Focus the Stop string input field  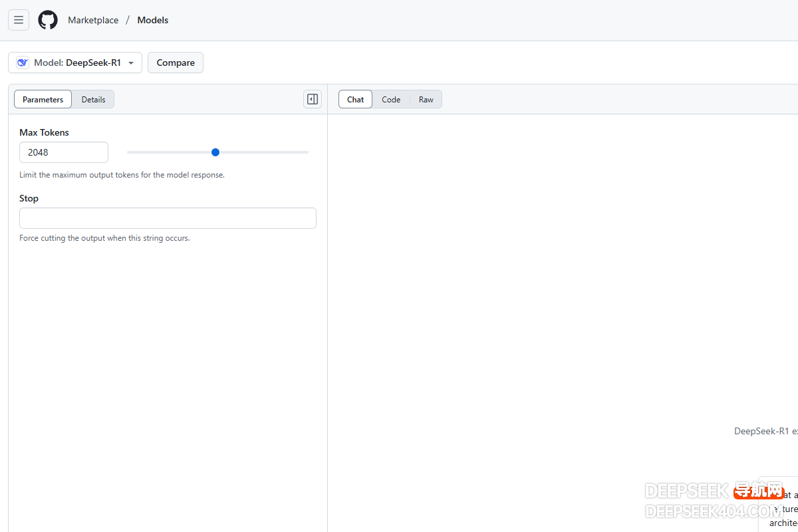(168, 218)
